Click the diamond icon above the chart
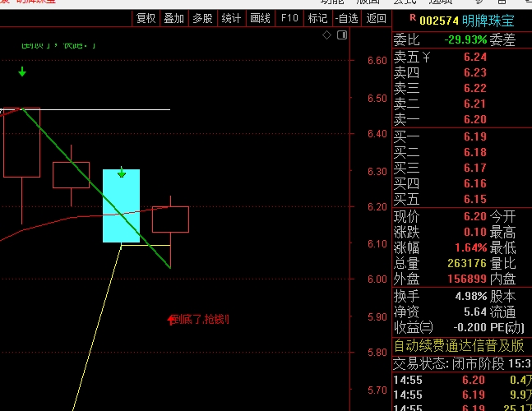The image size is (532, 411). (x=326, y=35)
